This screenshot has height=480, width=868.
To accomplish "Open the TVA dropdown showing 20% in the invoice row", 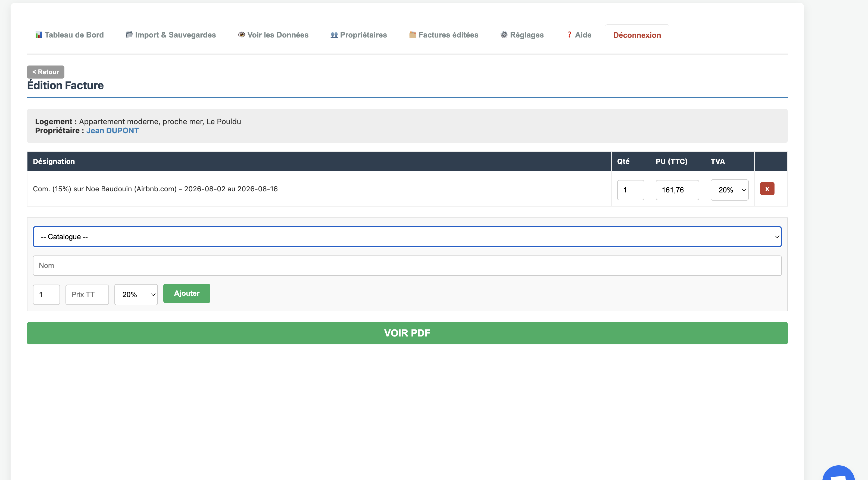I will click(729, 190).
